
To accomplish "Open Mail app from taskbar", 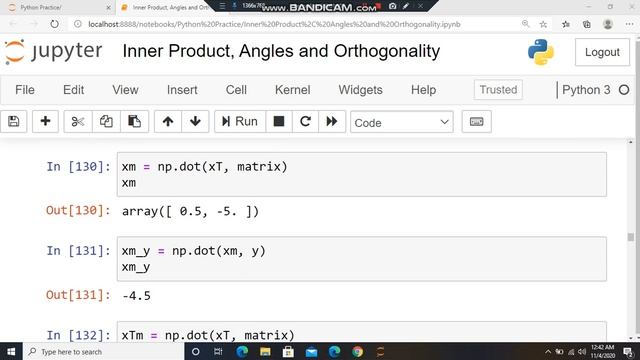I will point(311,351).
